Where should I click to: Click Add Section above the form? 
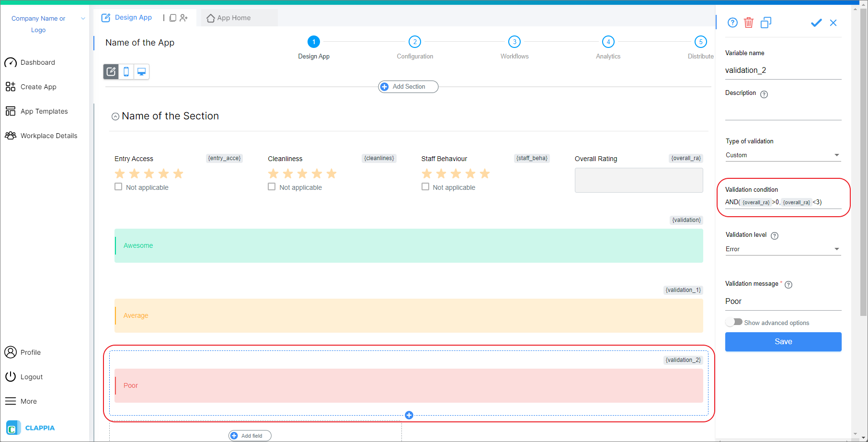[408, 87]
